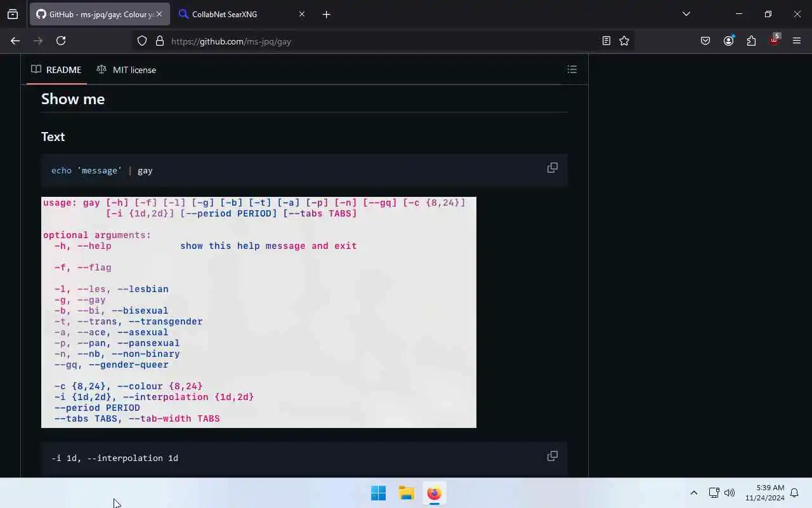Open Firefox from the taskbar
The image size is (812, 508).
[435, 493]
